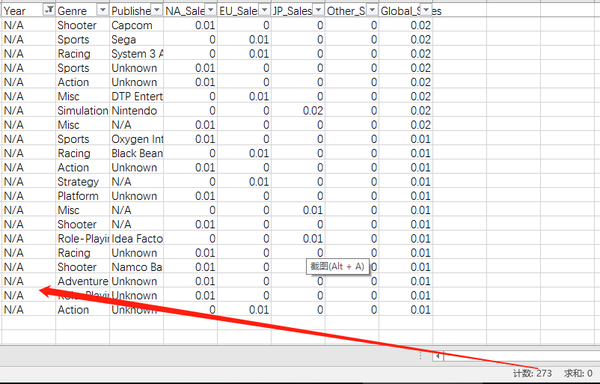Click the count 273 status bar entry
600x384 pixels.
pyautogui.click(x=532, y=373)
